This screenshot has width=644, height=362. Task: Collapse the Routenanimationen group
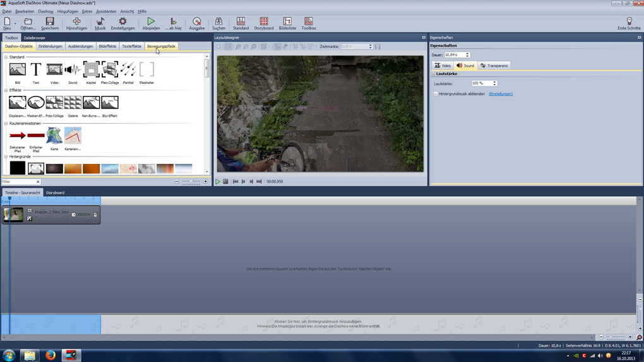coord(6,124)
